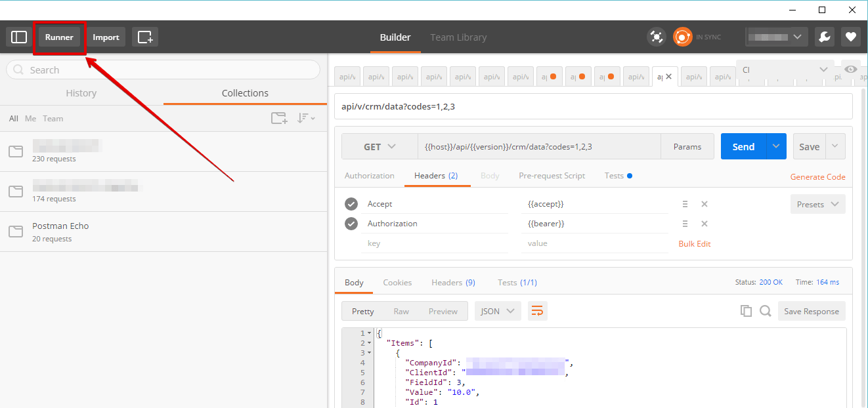Click the interceptor satellite icon

click(656, 37)
